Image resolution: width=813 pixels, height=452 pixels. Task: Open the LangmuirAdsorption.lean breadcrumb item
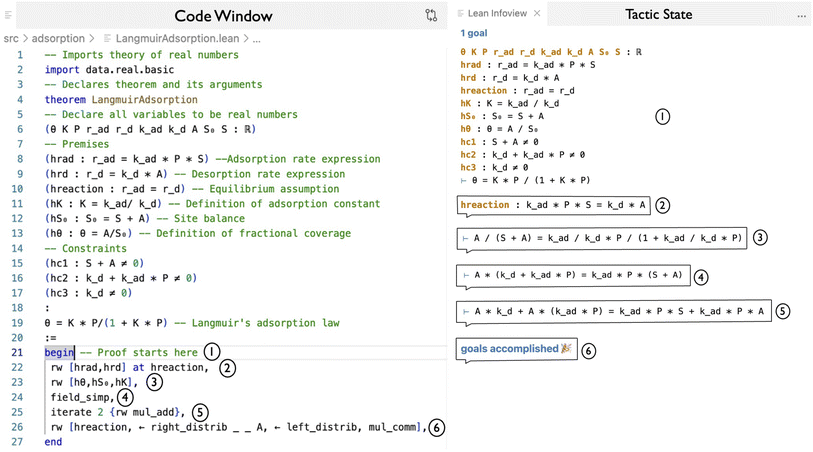point(177,38)
